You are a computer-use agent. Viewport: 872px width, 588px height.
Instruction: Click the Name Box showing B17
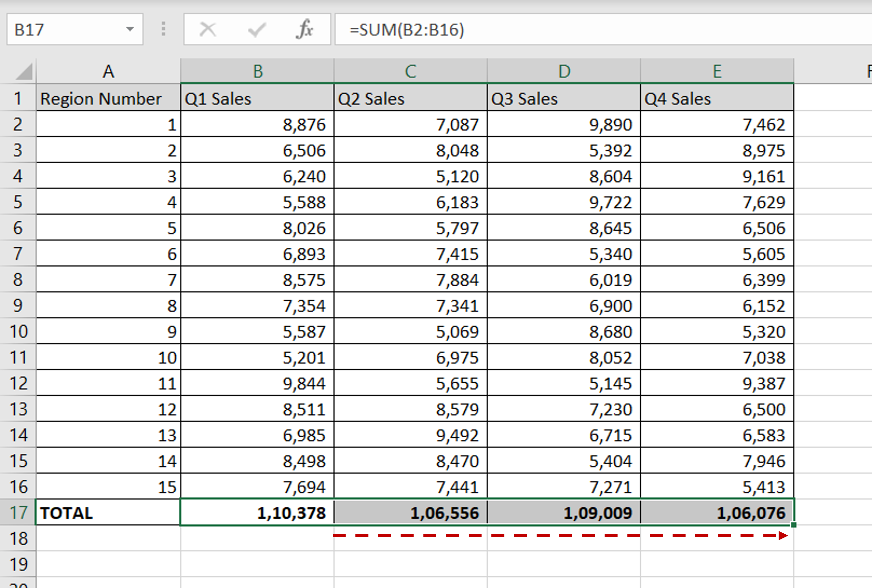pos(56,29)
